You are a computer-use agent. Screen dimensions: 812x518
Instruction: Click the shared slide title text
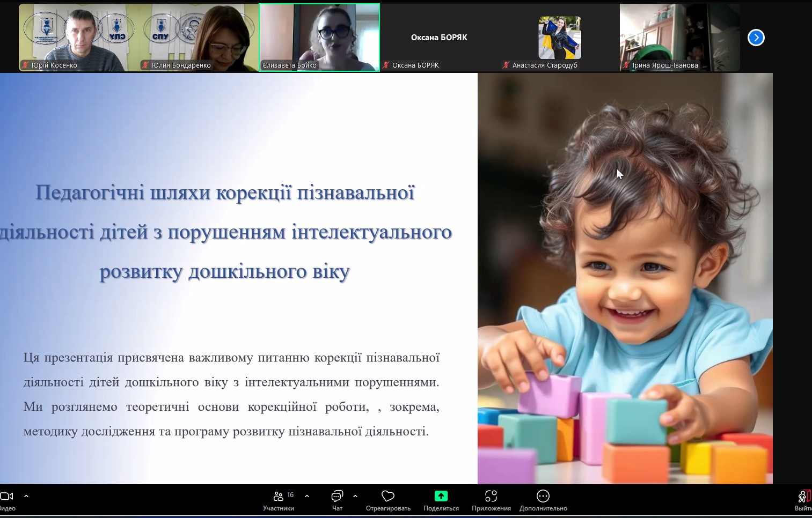click(225, 232)
